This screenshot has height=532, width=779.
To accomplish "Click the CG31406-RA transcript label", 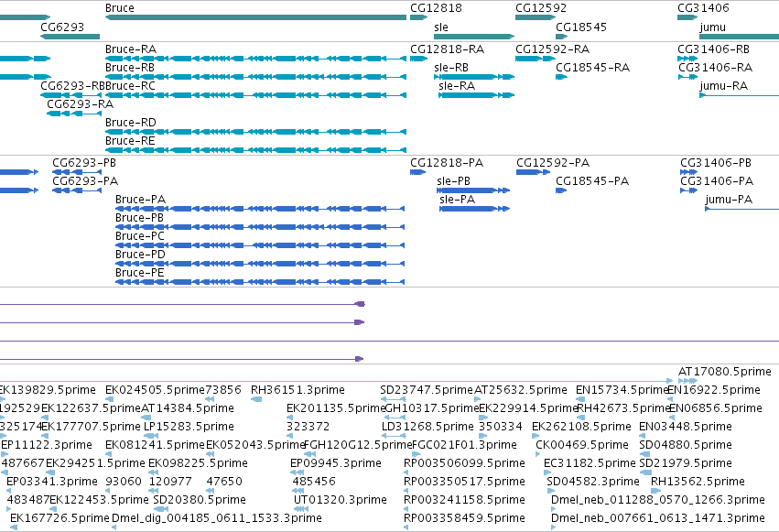I will tap(716, 68).
